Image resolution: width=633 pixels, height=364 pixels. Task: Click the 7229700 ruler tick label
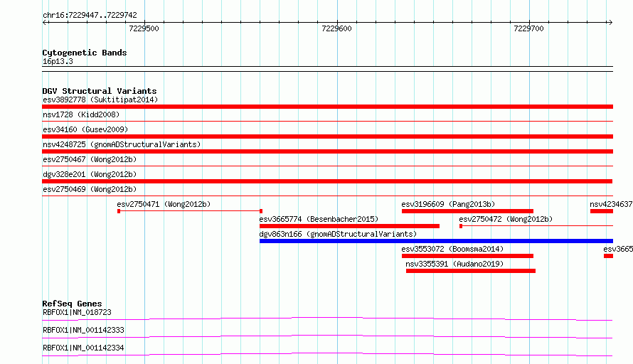point(528,28)
